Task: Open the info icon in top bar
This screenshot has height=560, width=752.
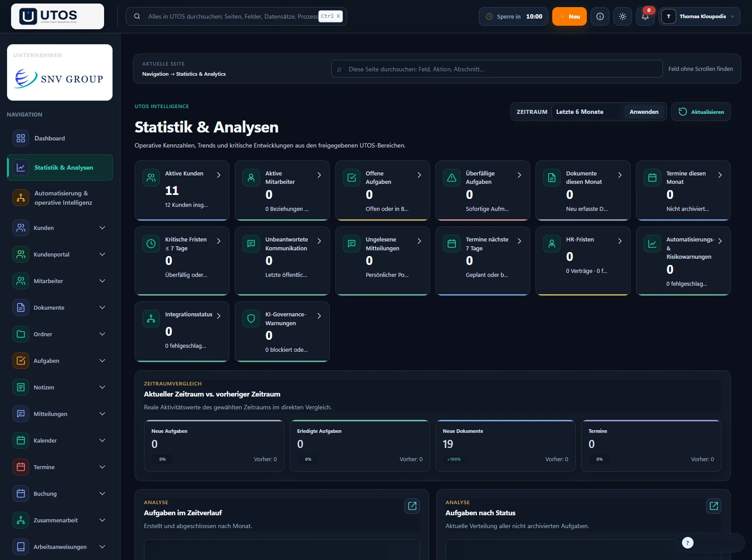Action: [x=600, y=16]
